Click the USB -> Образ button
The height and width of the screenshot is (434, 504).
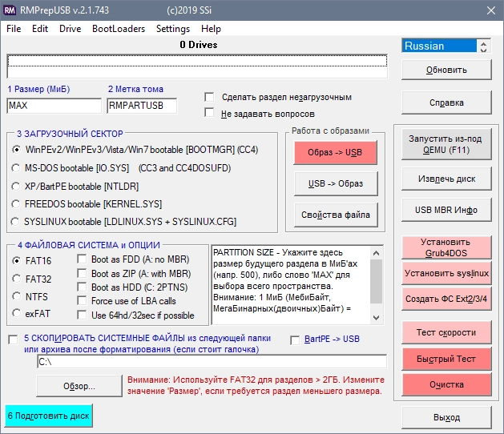[336, 183]
